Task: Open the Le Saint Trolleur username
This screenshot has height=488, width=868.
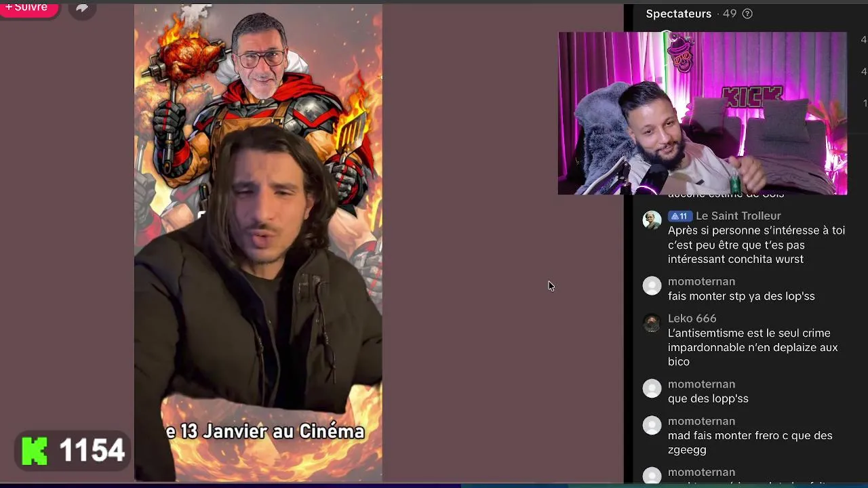Action: [738, 216]
